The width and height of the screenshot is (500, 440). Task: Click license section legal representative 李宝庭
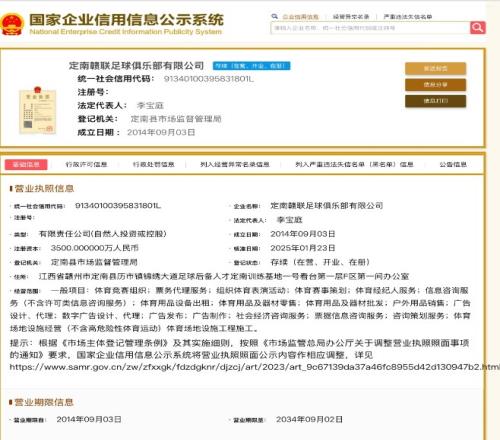289,220
